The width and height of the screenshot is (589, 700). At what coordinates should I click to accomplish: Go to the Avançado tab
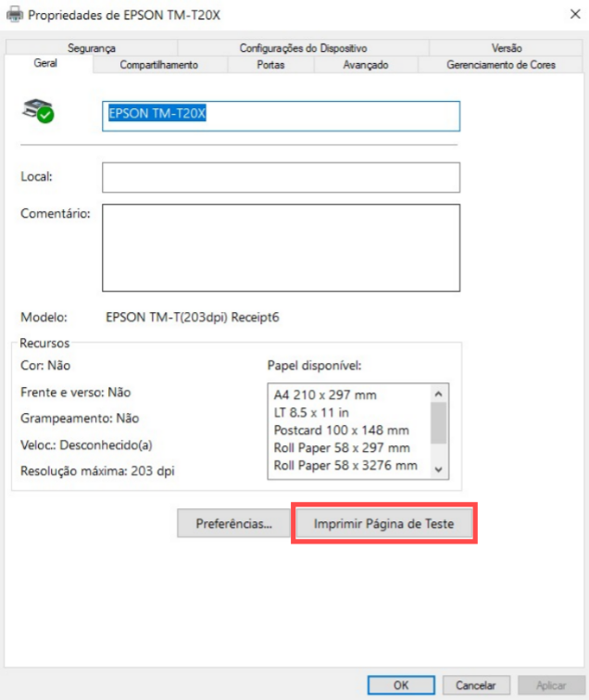366,65
